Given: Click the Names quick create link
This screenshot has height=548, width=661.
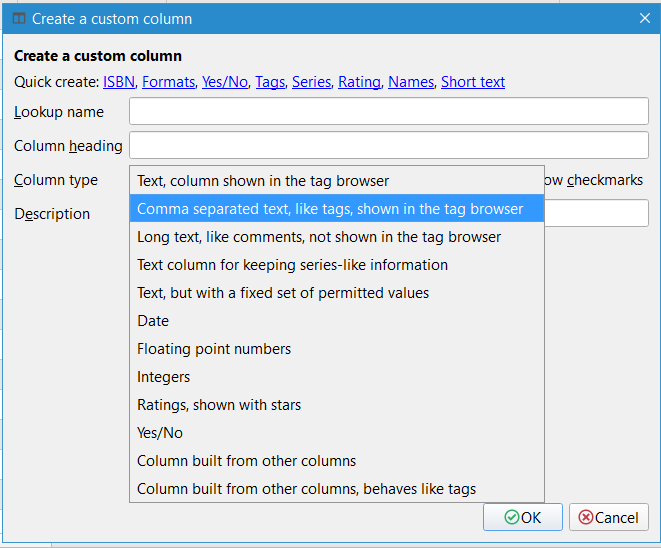Looking at the screenshot, I should pos(410,82).
